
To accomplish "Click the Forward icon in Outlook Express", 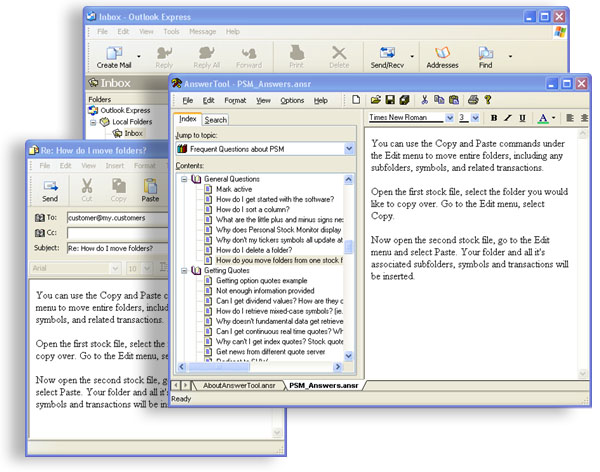I will pos(249,57).
